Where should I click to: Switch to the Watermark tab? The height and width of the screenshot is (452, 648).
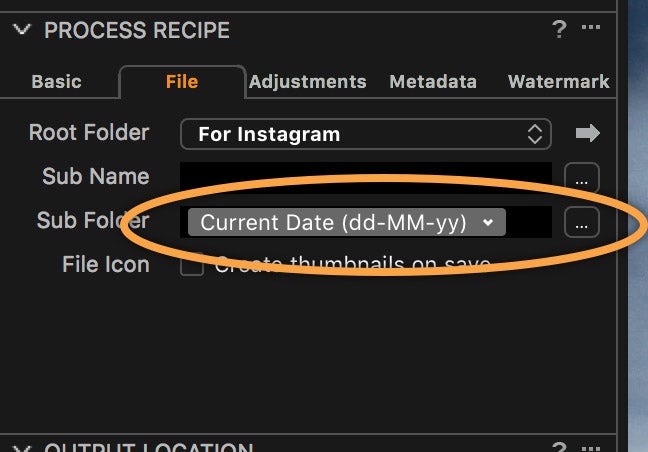click(x=559, y=81)
